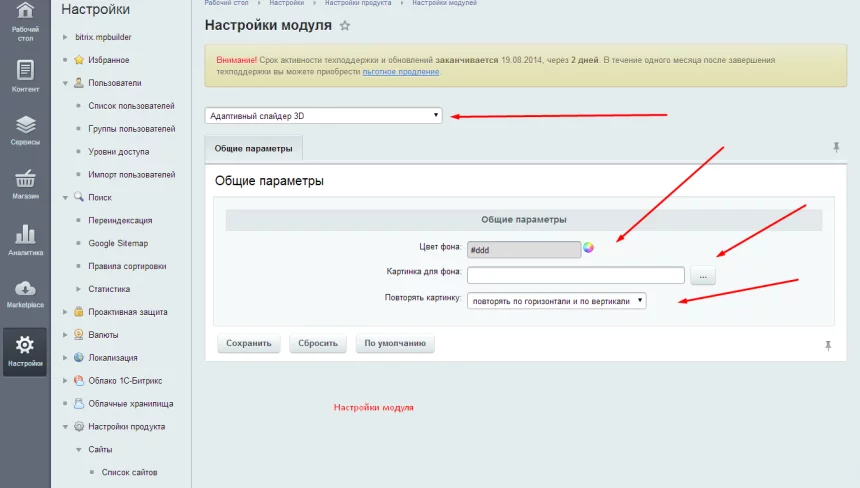The width and height of the screenshot is (860, 488).
Task: Click the Картинка для фона input field
Action: 575,275
